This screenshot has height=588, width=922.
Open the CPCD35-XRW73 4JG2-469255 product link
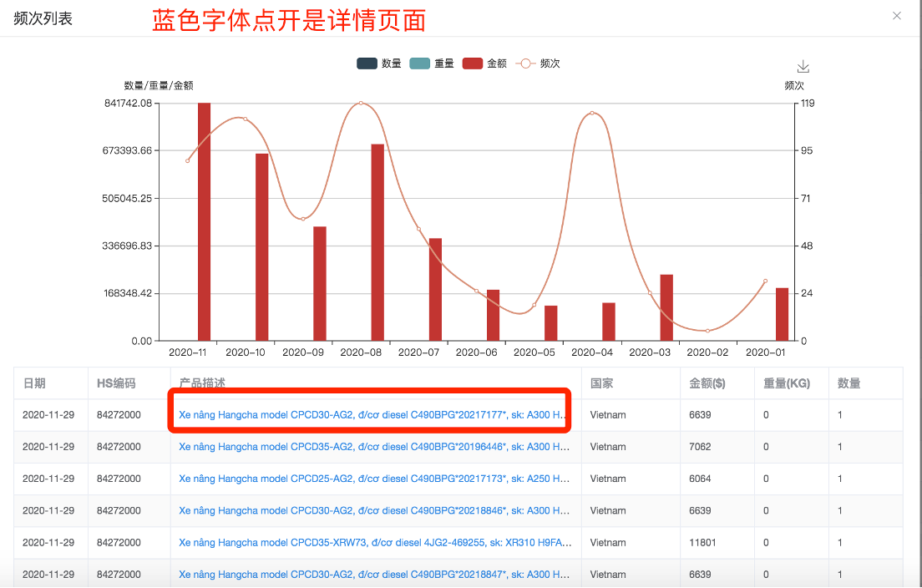(x=375, y=542)
